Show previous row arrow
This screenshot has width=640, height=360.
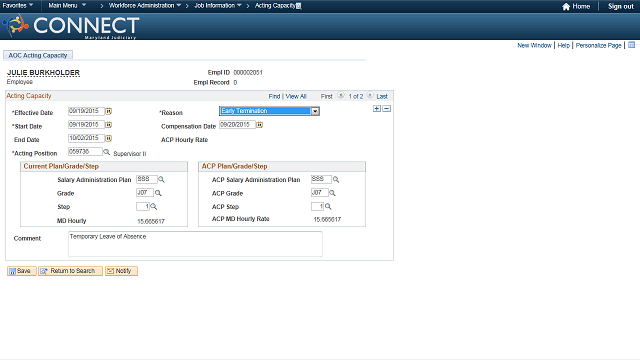click(341, 96)
